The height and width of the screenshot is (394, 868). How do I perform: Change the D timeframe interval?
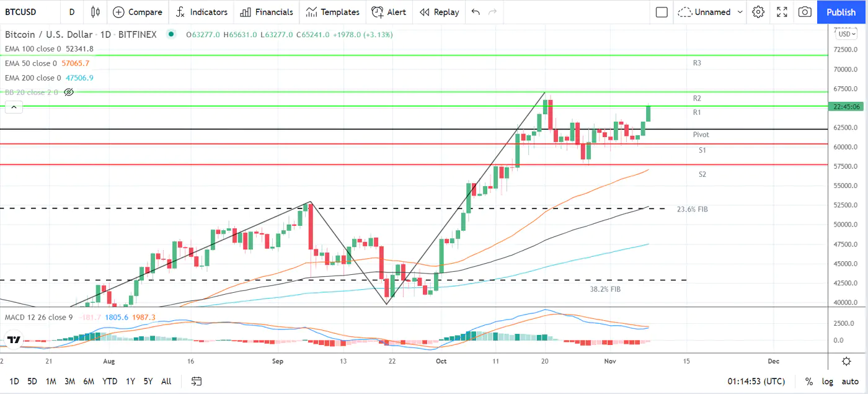tap(72, 12)
